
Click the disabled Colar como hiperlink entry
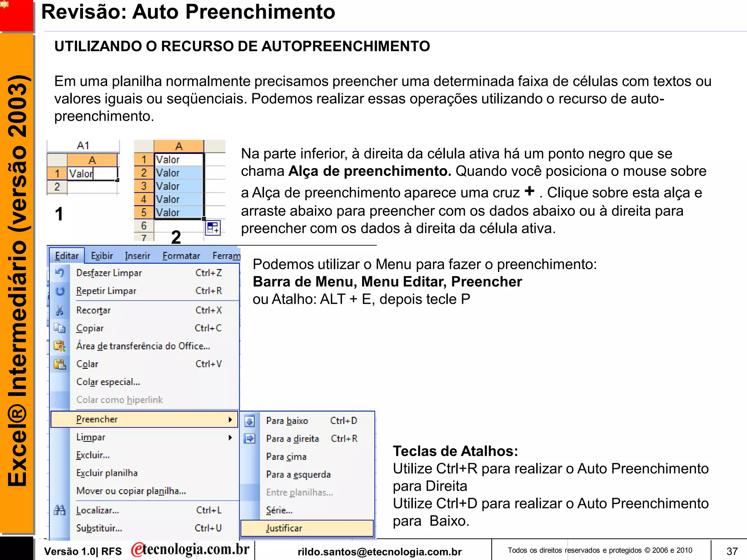coord(144,400)
